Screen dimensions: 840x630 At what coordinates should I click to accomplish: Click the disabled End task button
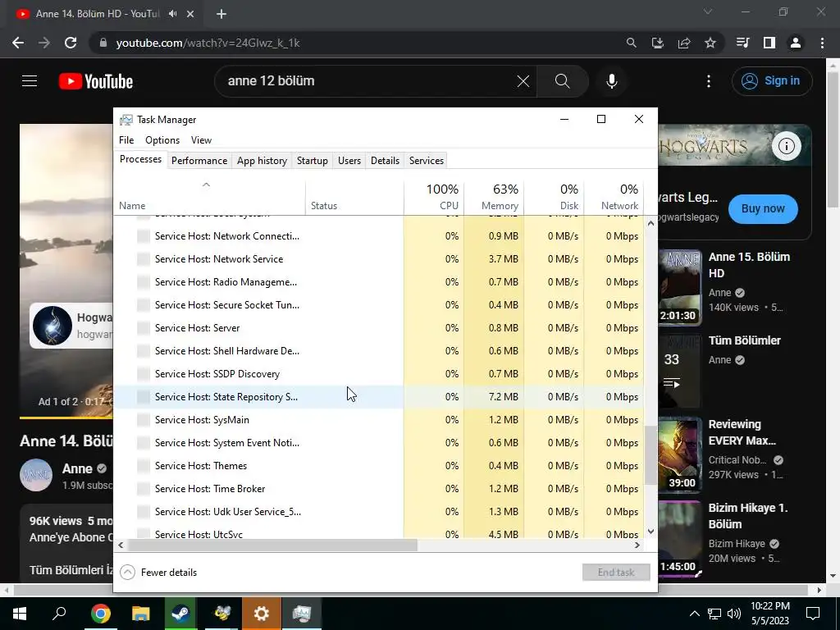(x=616, y=573)
